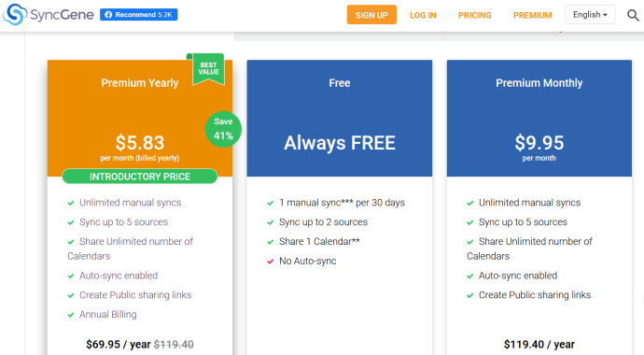Click the $69.95 / year price text
The width and height of the screenshot is (644, 355).
coord(119,345)
